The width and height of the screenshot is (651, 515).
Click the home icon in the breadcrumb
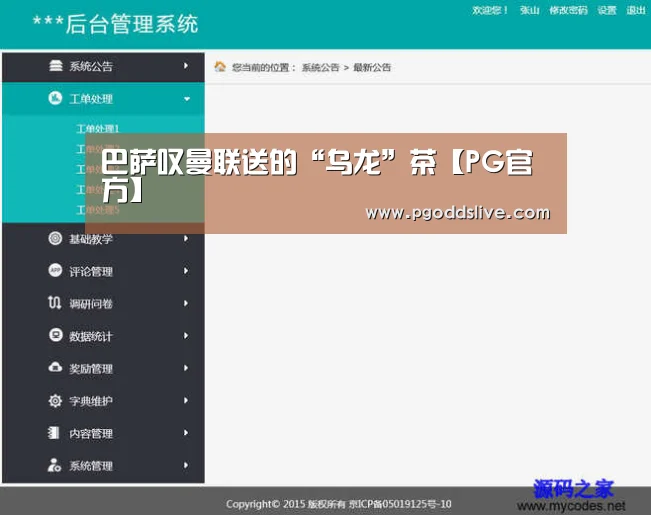coord(220,66)
